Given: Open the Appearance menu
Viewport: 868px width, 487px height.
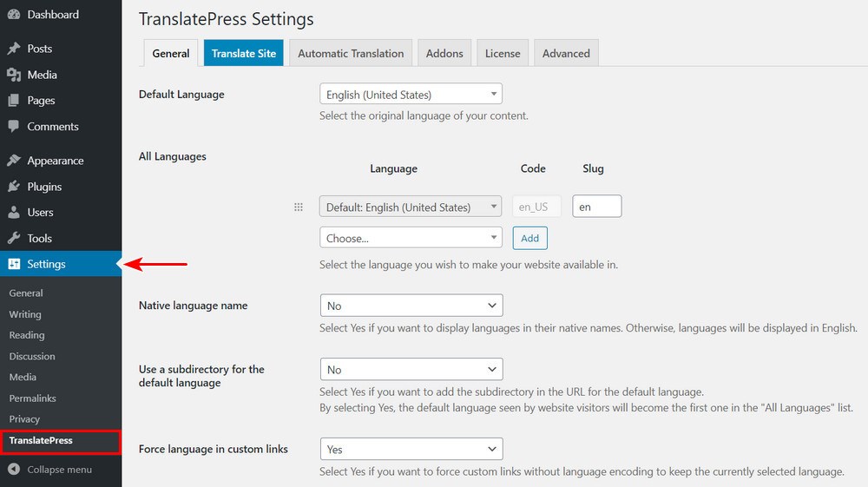Looking at the screenshot, I should point(56,161).
